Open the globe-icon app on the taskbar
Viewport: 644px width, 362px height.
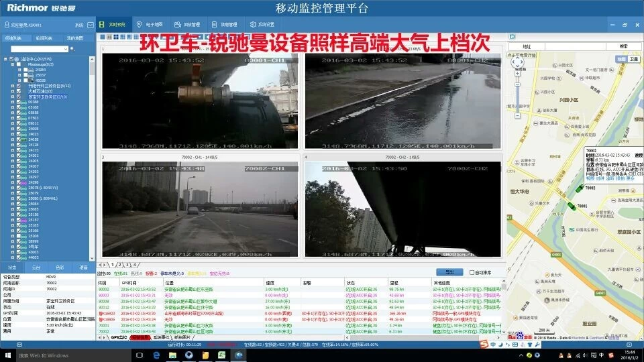pos(239,355)
